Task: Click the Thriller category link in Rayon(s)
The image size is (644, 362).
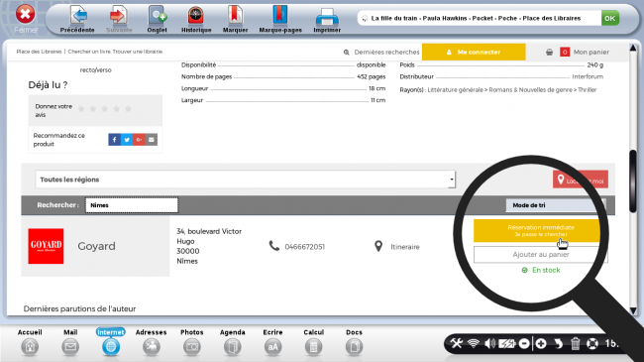Action: point(587,89)
